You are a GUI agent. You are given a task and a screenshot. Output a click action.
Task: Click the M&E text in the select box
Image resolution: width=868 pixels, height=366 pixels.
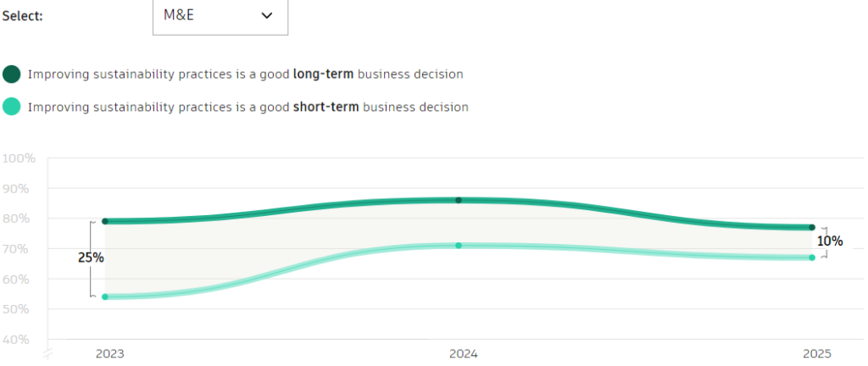click(x=180, y=16)
